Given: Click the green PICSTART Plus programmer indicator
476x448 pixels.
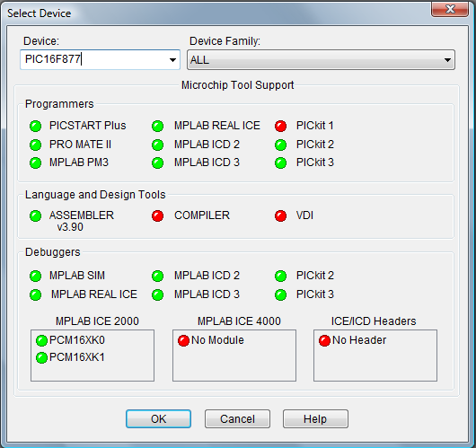Looking at the screenshot, I should click(x=36, y=126).
